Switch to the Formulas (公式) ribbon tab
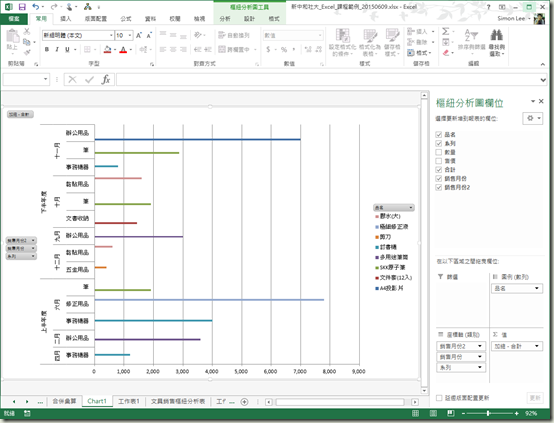This screenshot has width=554, height=423. (x=125, y=19)
